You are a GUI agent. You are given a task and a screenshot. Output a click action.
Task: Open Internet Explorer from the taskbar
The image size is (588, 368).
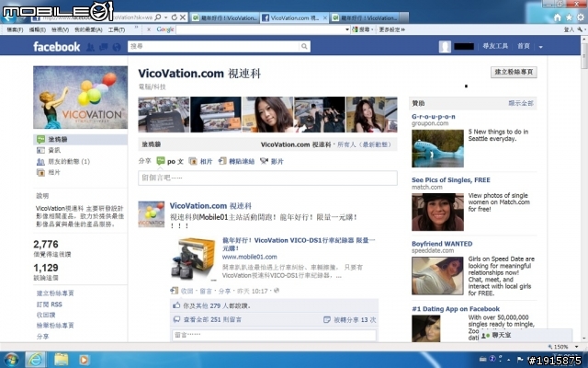(36, 360)
